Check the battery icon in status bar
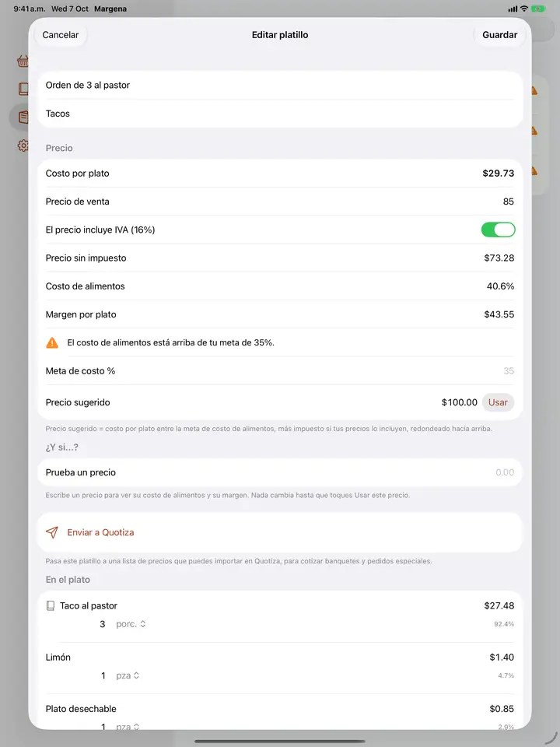This screenshot has width=560, height=747. point(538,9)
